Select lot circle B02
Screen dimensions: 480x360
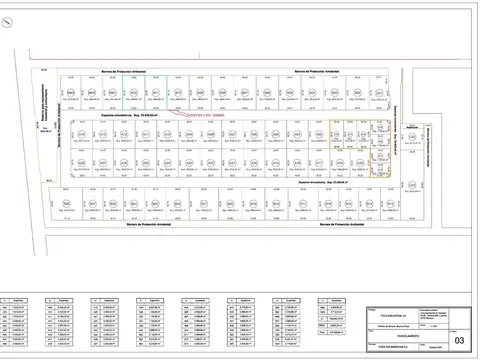tap(357, 92)
